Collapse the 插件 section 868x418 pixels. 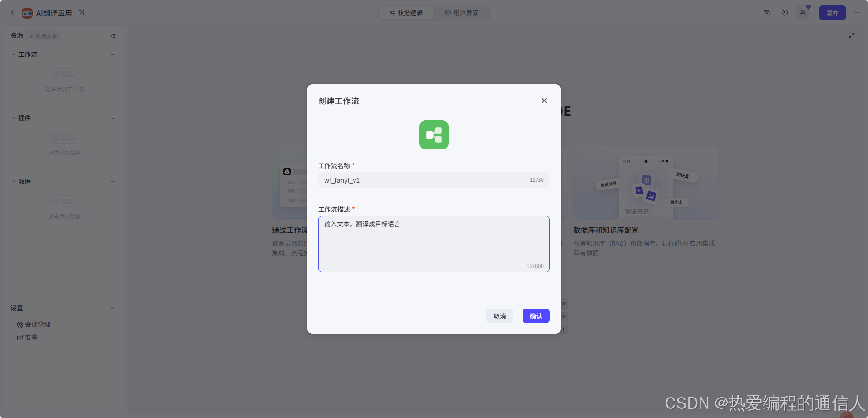click(x=14, y=118)
